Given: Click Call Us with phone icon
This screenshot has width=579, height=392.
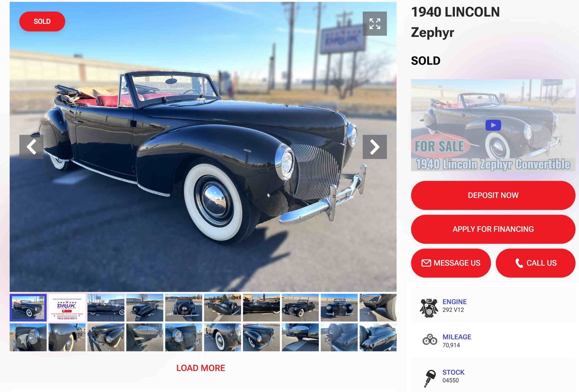Looking at the screenshot, I should coord(535,263).
